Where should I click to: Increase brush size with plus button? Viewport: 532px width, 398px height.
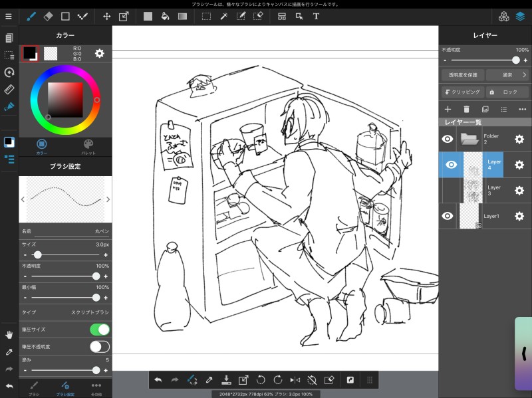tap(106, 255)
